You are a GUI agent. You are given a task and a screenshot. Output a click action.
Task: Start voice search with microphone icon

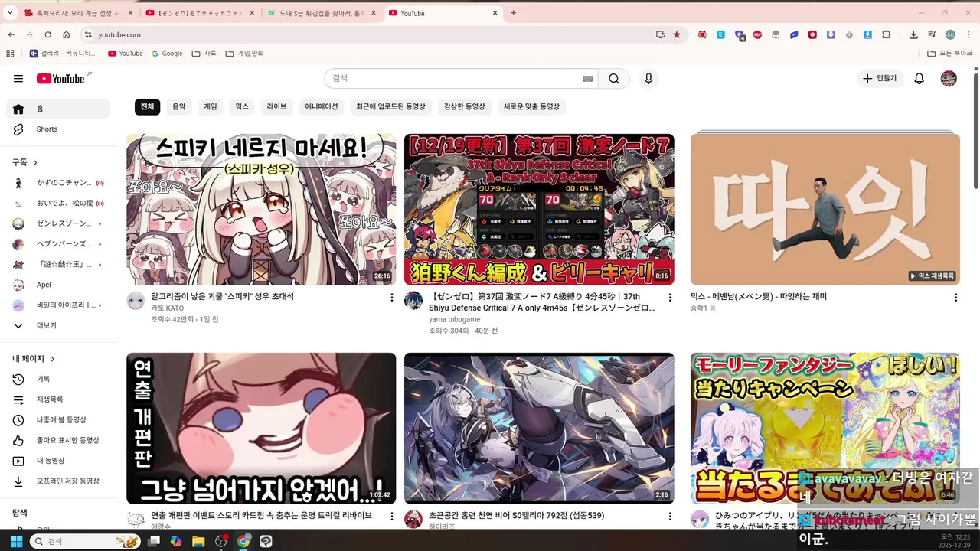tap(648, 79)
